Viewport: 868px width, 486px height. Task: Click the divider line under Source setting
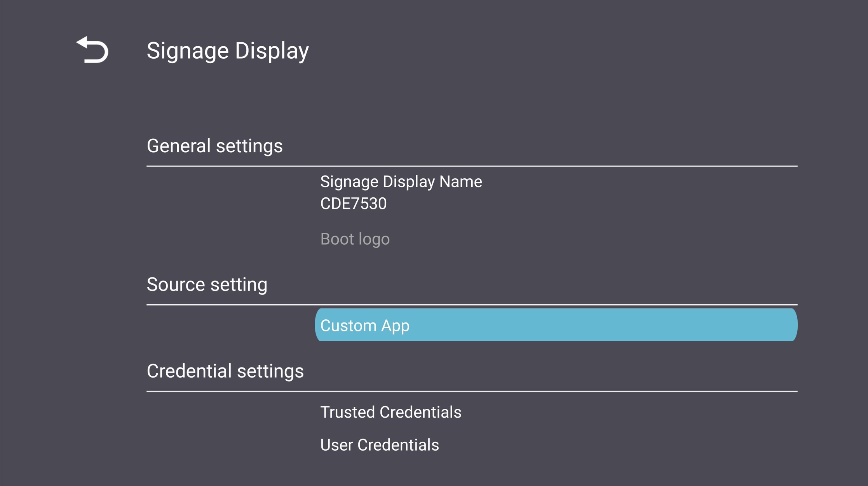tap(472, 305)
